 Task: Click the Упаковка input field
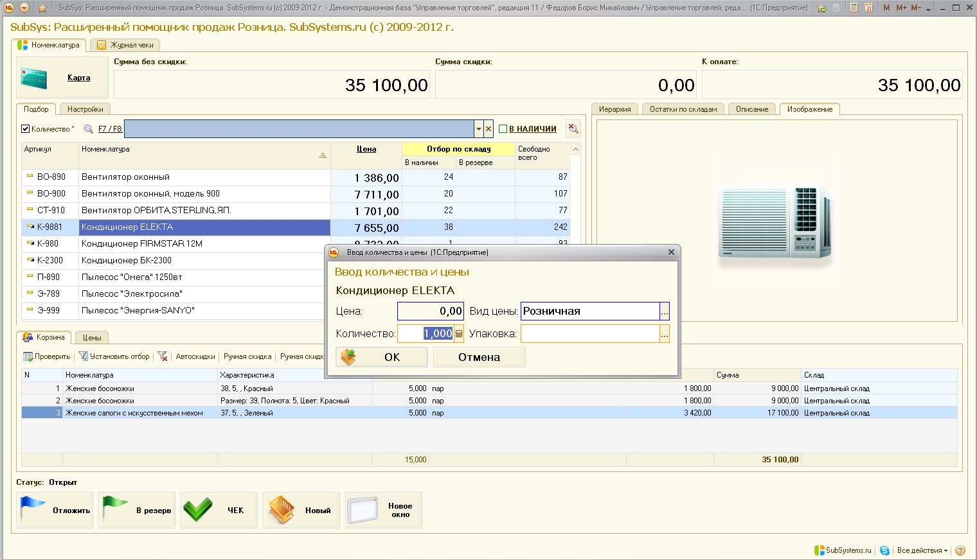pyautogui.click(x=590, y=333)
